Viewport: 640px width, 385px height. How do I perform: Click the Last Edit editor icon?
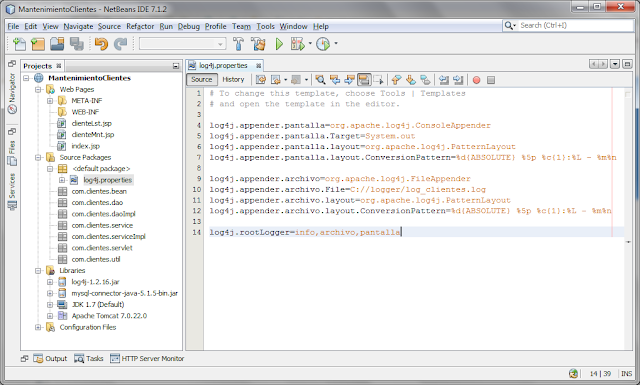261,80
